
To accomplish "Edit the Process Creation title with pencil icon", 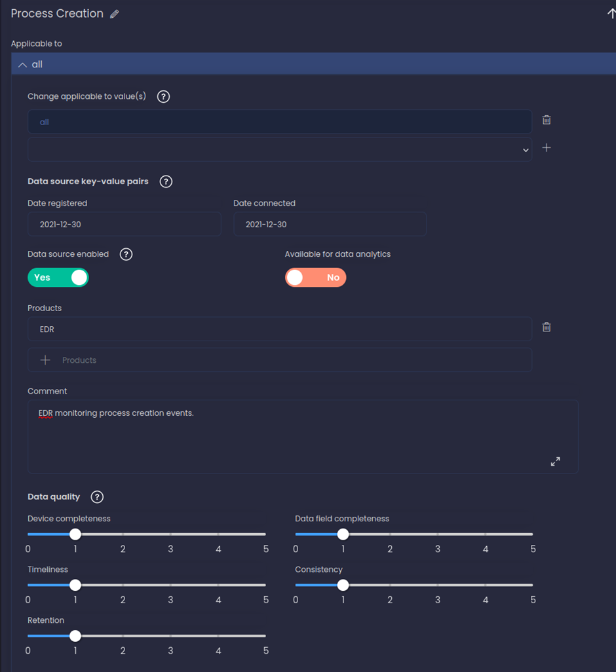I will (x=114, y=13).
